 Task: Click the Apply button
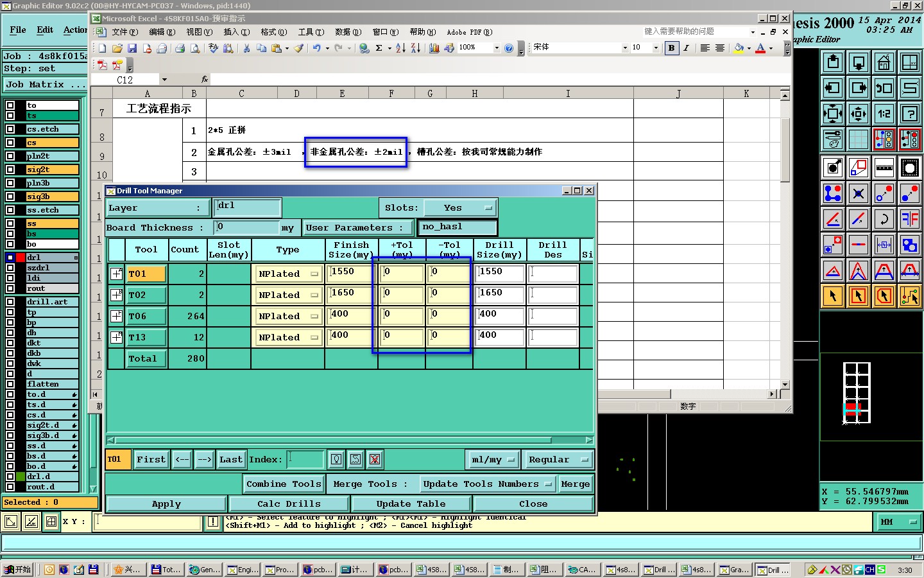click(x=166, y=504)
